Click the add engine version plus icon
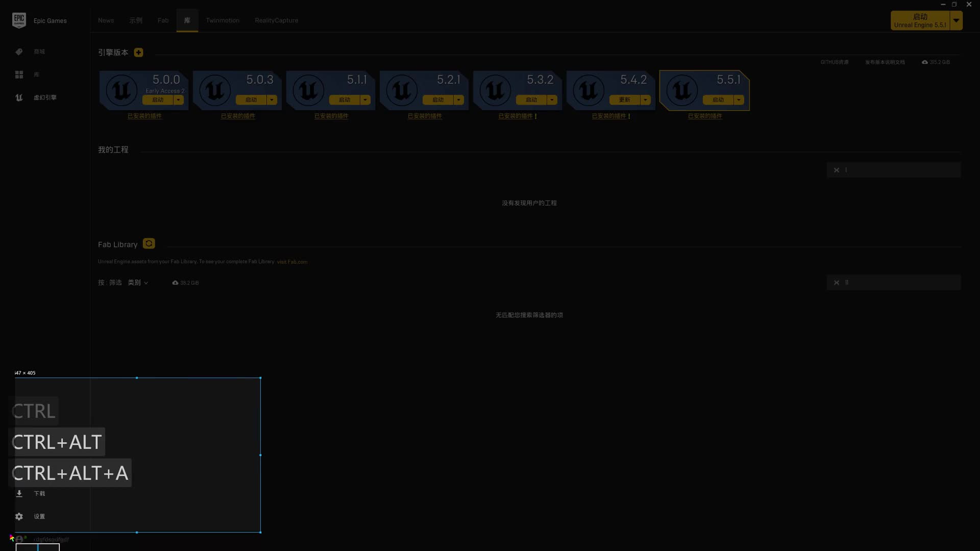The image size is (980, 551). (x=138, y=53)
